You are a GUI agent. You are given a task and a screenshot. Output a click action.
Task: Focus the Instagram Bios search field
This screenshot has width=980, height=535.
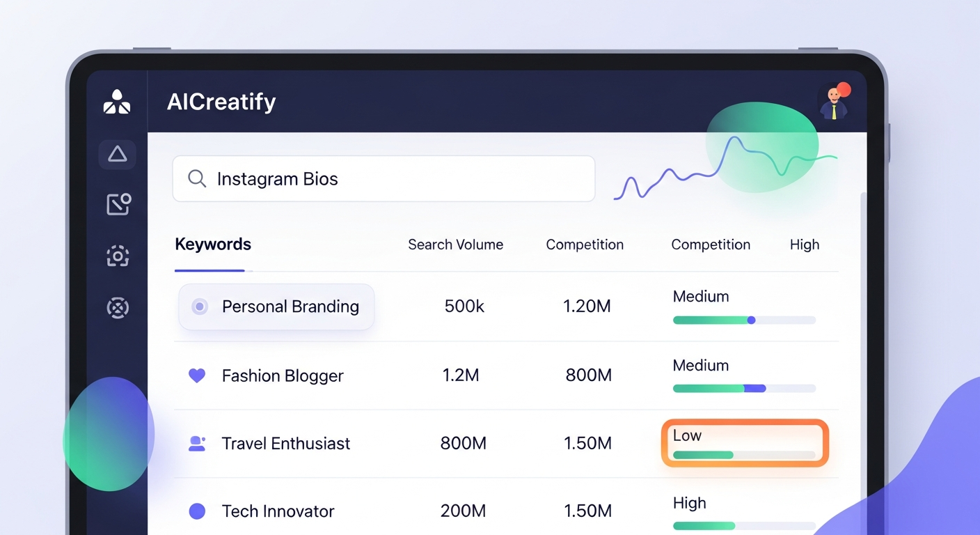384,179
